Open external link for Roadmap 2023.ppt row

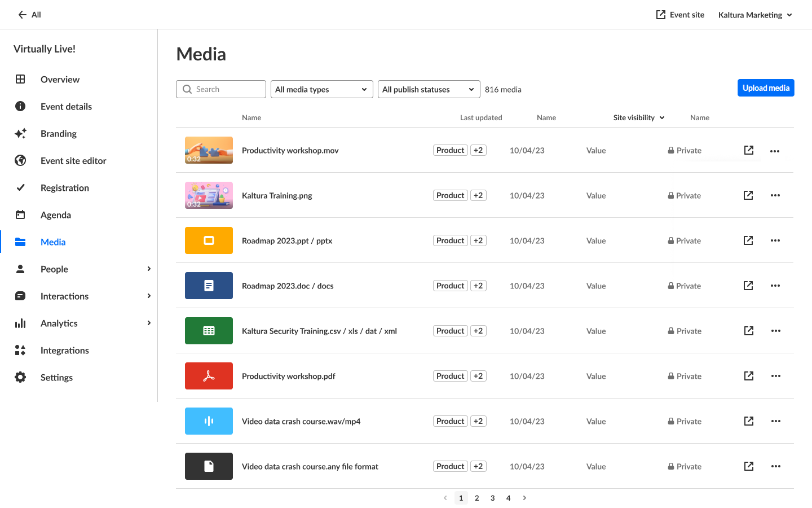tap(748, 240)
